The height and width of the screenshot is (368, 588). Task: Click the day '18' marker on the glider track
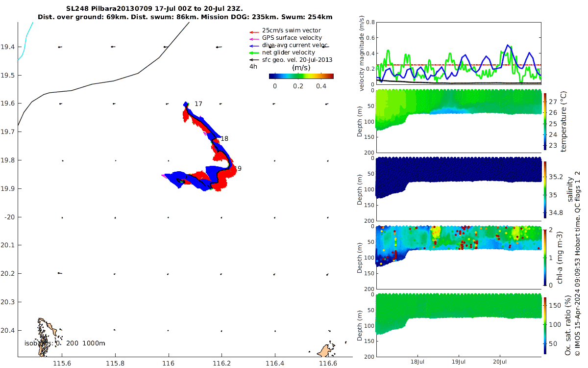click(x=224, y=139)
